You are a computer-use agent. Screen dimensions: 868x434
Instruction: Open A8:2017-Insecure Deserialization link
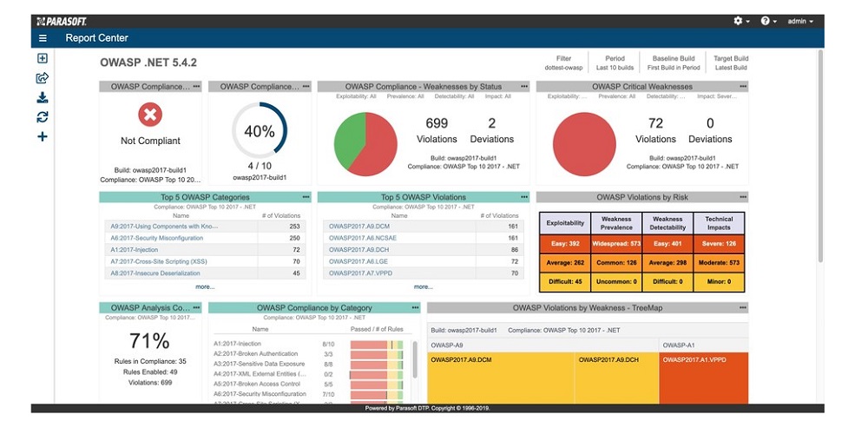[x=155, y=273]
